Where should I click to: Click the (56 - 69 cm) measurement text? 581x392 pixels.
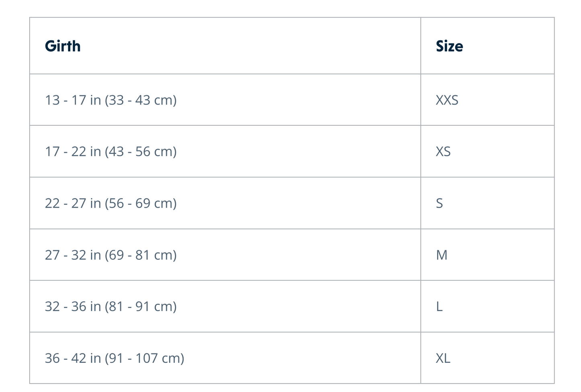click(141, 204)
